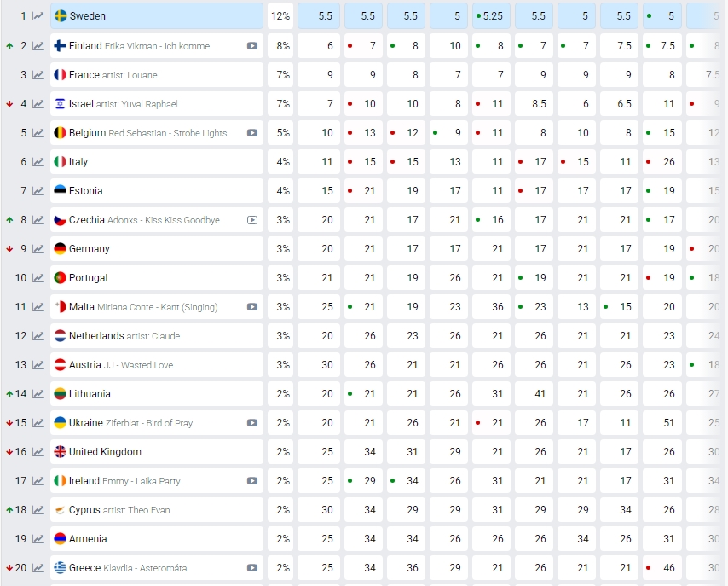
Task: Show the odds history chart for Italy
Action: click(x=38, y=162)
